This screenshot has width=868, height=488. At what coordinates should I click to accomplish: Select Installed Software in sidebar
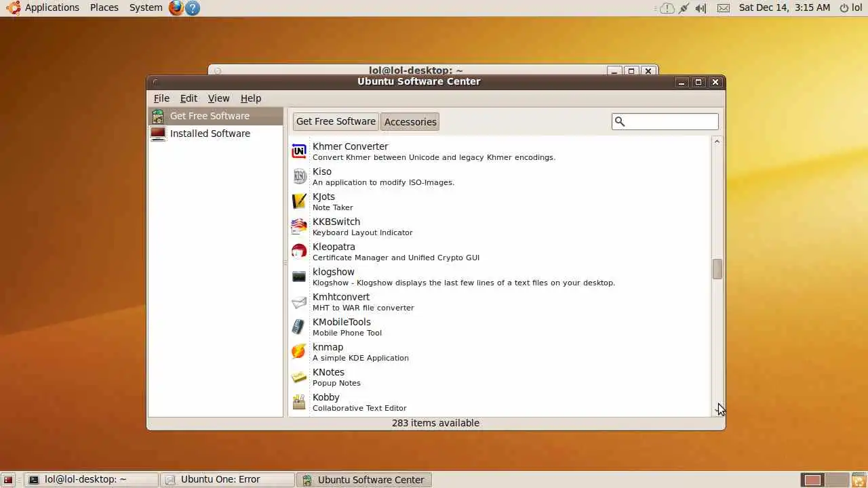coord(216,134)
